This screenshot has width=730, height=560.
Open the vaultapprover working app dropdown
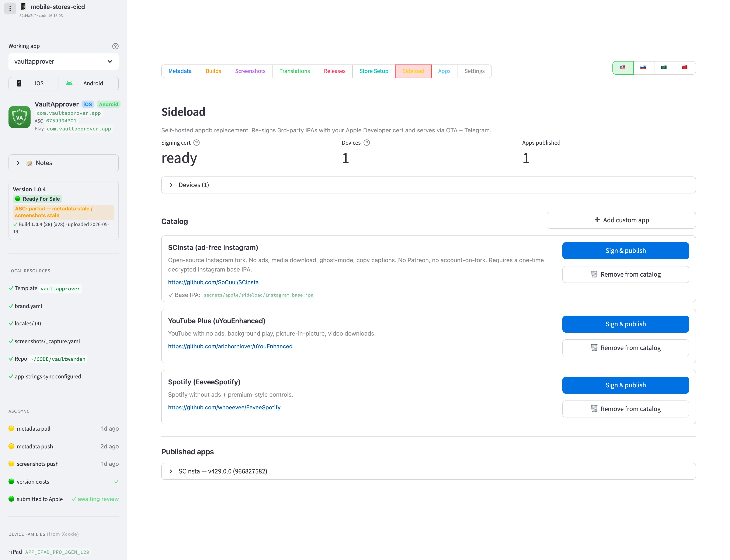coord(63,61)
